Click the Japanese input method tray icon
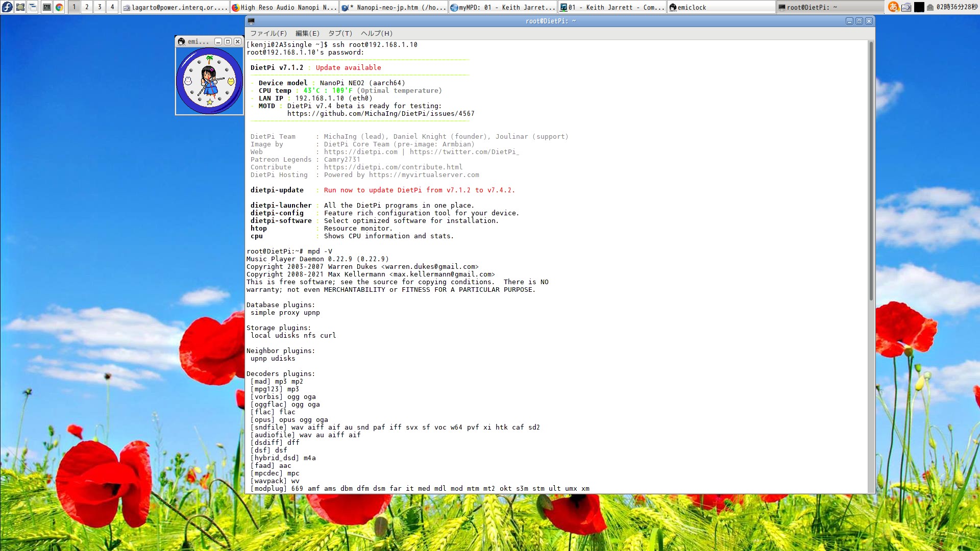Screen dimensions: 980x551 pyautogui.click(x=893, y=7)
